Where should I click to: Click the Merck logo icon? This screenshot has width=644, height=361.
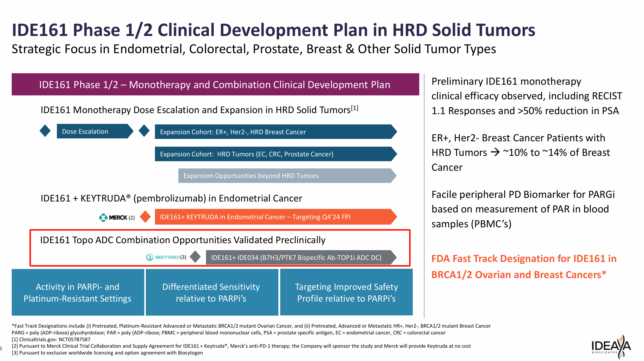103,217
